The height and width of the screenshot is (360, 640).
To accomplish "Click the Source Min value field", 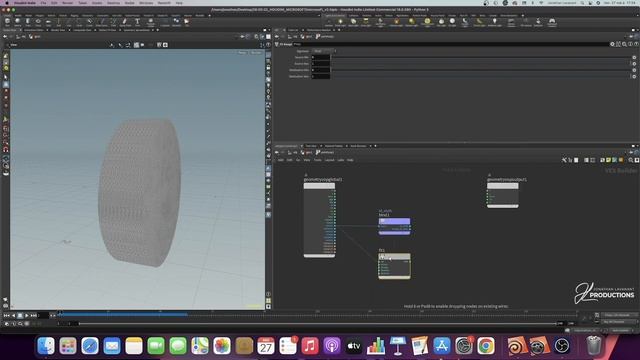I will (x=321, y=58).
